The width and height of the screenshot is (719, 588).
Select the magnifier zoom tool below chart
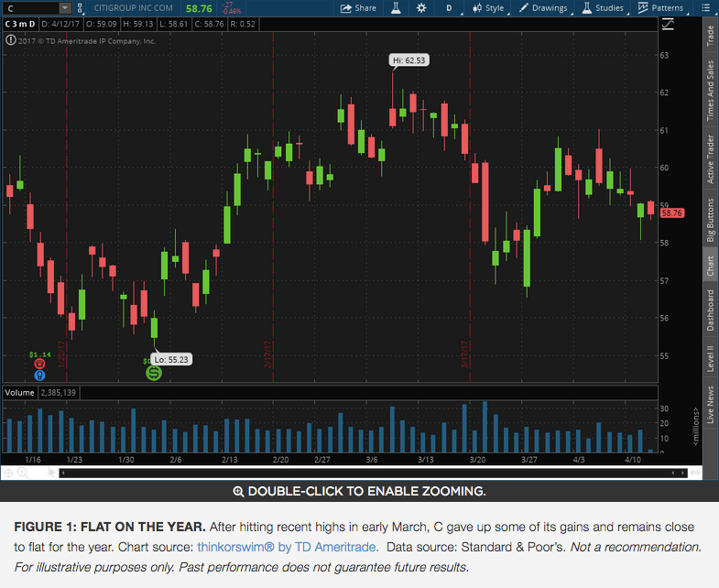point(23,473)
